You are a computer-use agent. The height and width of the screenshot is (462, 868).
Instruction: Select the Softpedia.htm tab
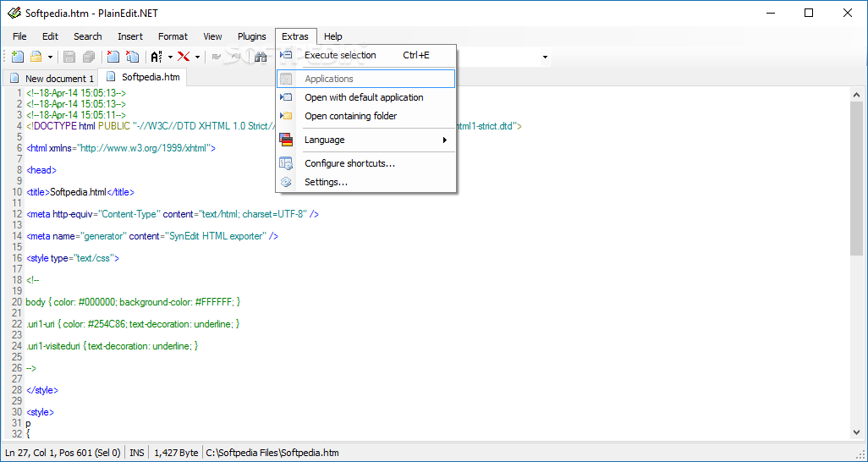coord(142,77)
